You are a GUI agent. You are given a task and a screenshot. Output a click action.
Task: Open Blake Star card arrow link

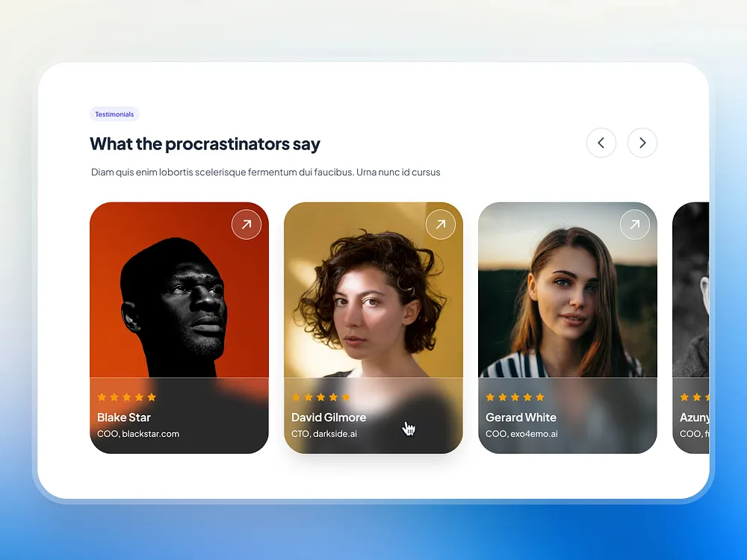click(x=247, y=224)
